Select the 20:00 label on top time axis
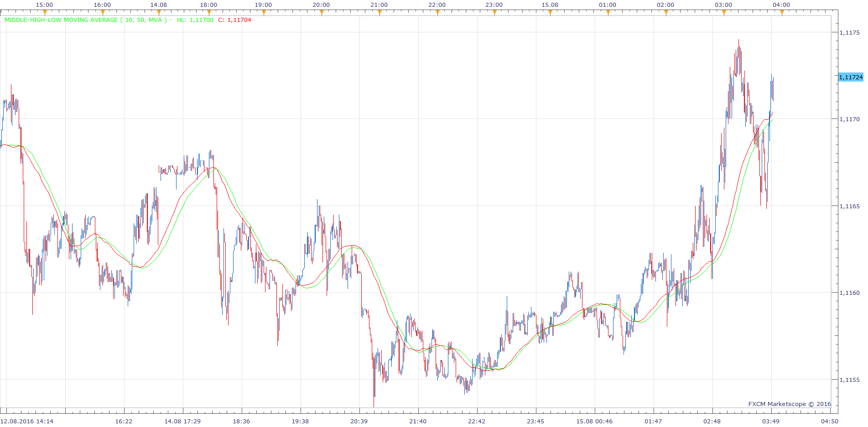This screenshot has height=427, width=868. pos(321,5)
